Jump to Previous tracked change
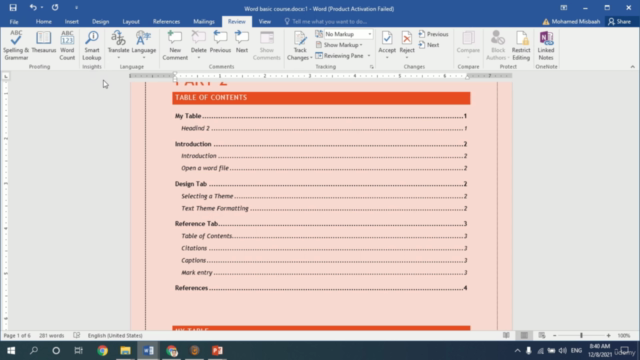Viewport: 640px width, 360px height. [433, 34]
